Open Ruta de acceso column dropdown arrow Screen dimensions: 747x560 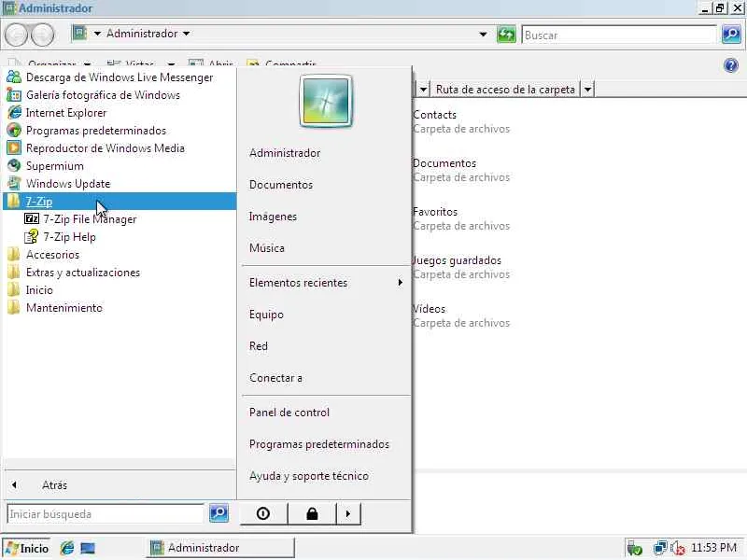[x=588, y=89]
